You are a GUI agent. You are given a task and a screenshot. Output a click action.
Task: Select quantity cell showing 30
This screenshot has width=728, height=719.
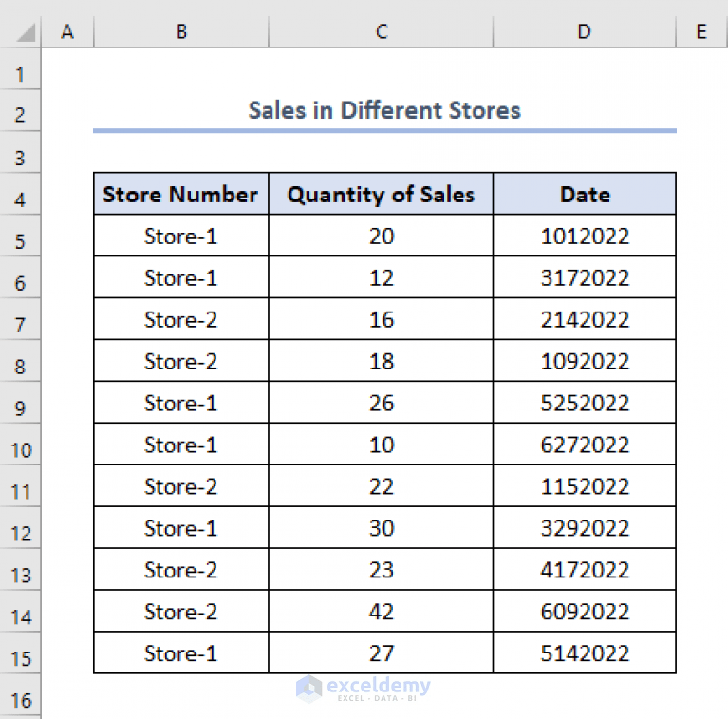coord(381,528)
